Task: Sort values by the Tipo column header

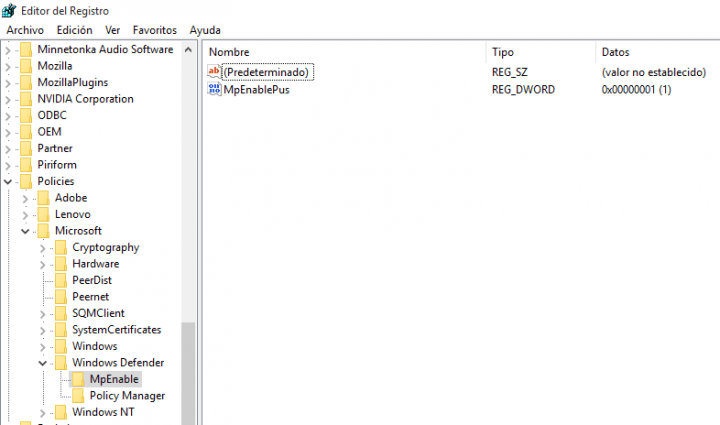Action: tap(540, 52)
